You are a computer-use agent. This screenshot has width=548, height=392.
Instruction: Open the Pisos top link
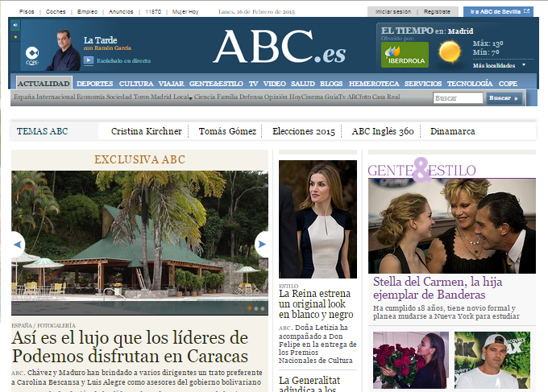[x=27, y=11]
